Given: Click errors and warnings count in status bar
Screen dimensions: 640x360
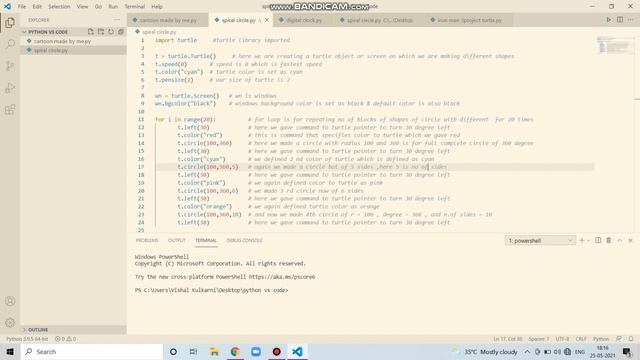Looking at the screenshot, I should [65, 339].
